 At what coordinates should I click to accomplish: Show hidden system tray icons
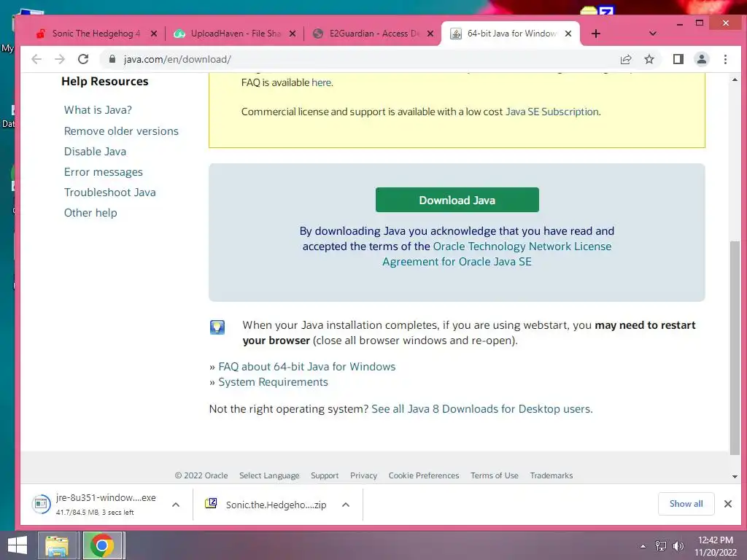pyautogui.click(x=643, y=546)
